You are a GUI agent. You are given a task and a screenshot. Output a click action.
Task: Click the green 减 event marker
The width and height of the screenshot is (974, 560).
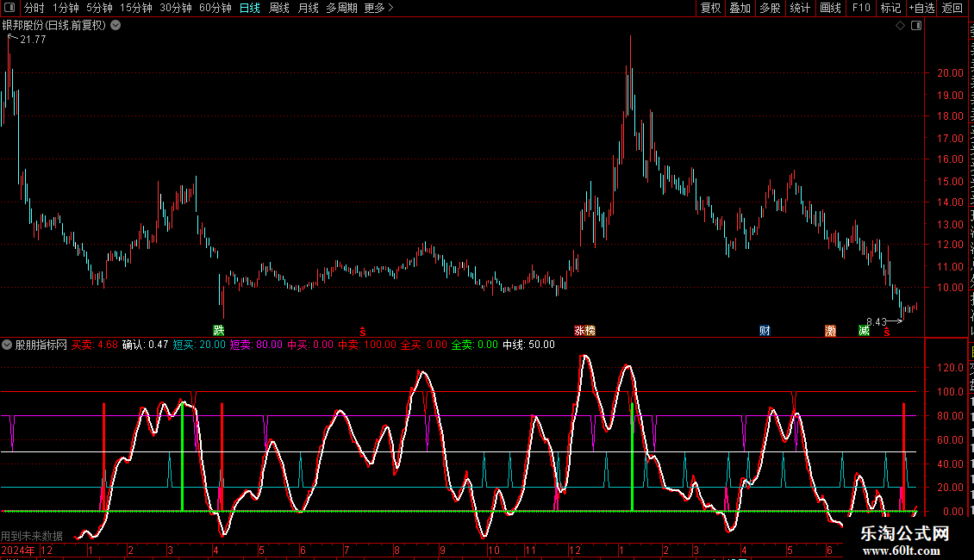pos(864,330)
